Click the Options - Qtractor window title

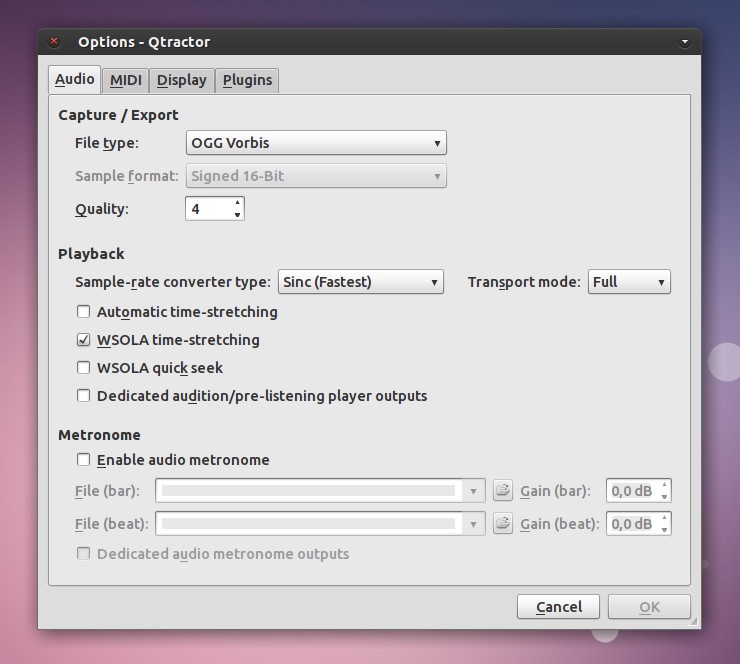click(144, 42)
